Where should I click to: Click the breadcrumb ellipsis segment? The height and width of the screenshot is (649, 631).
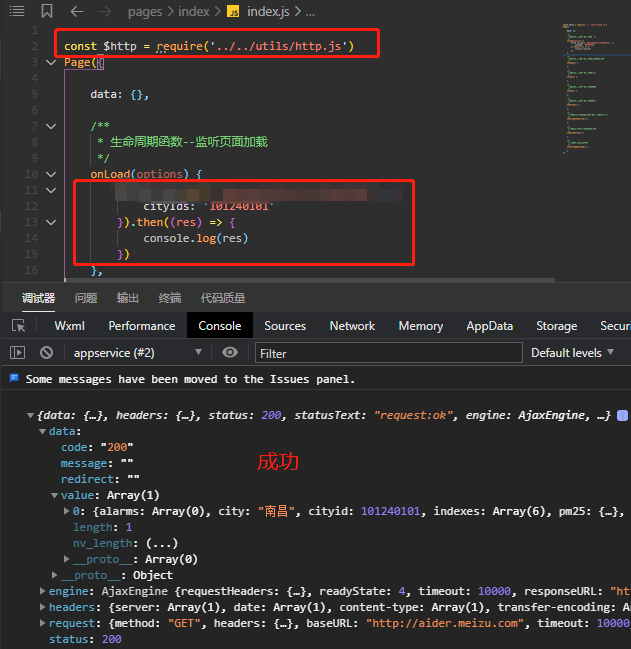(310, 12)
